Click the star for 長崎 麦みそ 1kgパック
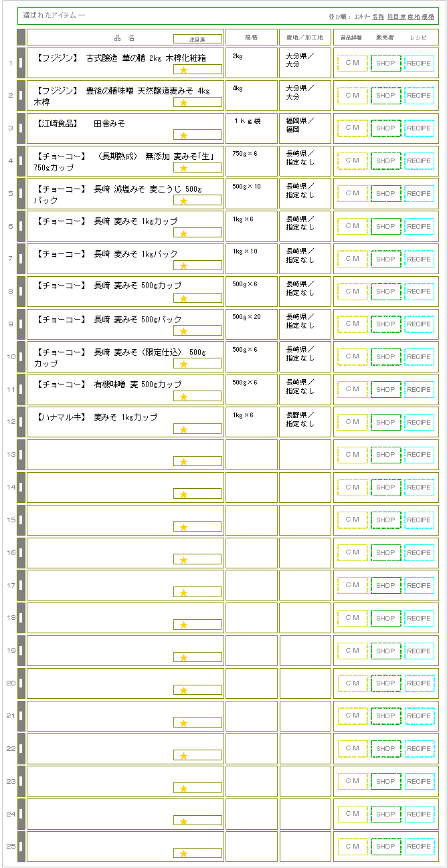The height and width of the screenshot is (868, 447). point(183,265)
